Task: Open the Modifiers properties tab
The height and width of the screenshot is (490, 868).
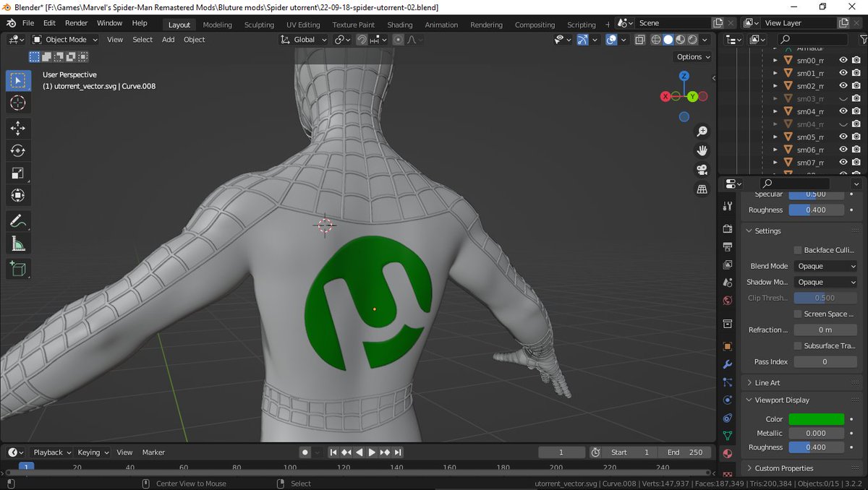Action: click(728, 364)
